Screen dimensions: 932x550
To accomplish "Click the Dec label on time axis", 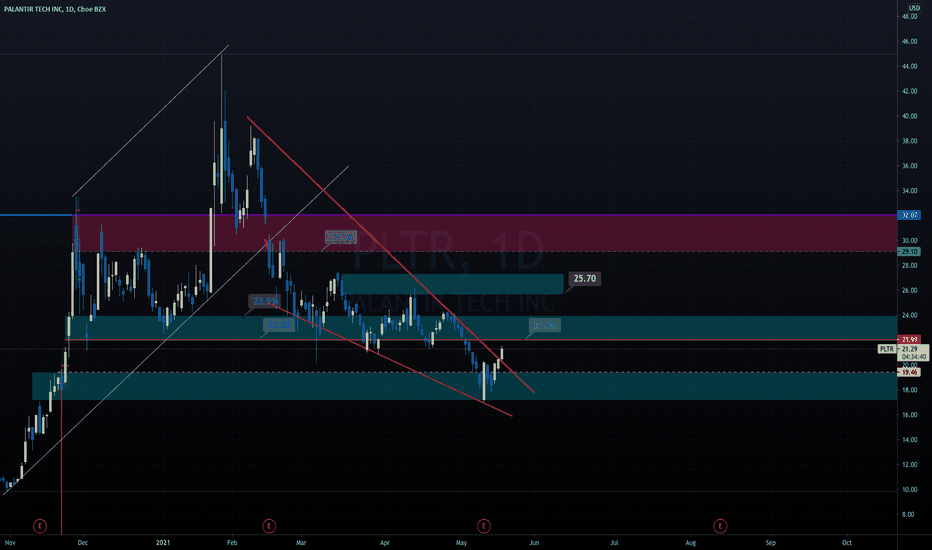I will (83, 542).
